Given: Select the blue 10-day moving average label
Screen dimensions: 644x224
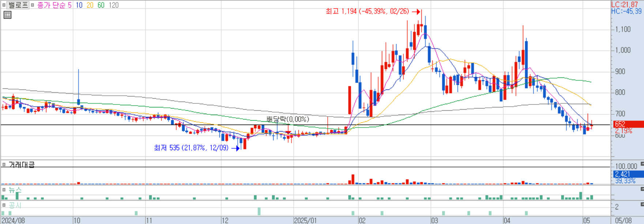Looking at the screenshot, I should click(x=79, y=5).
